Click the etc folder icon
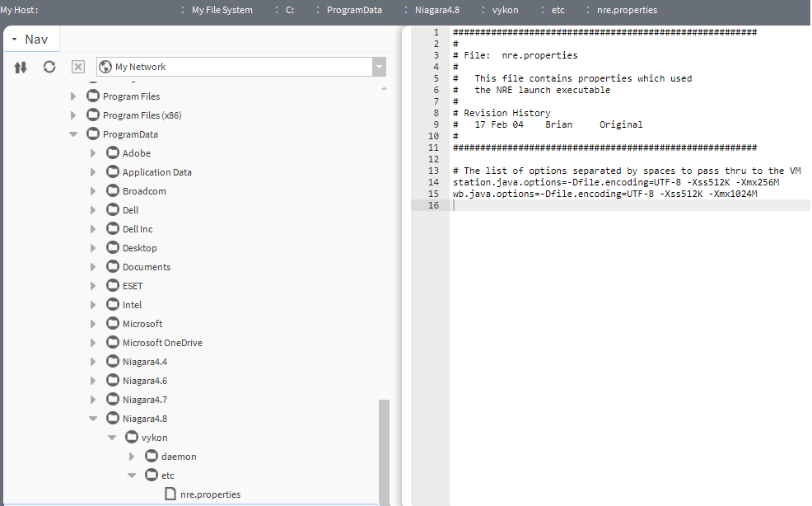The width and height of the screenshot is (812, 506). pyautogui.click(x=152, y=476)
